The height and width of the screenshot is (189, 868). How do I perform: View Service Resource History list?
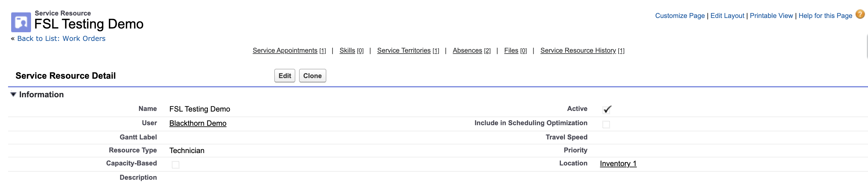click(x=578, y=51)
